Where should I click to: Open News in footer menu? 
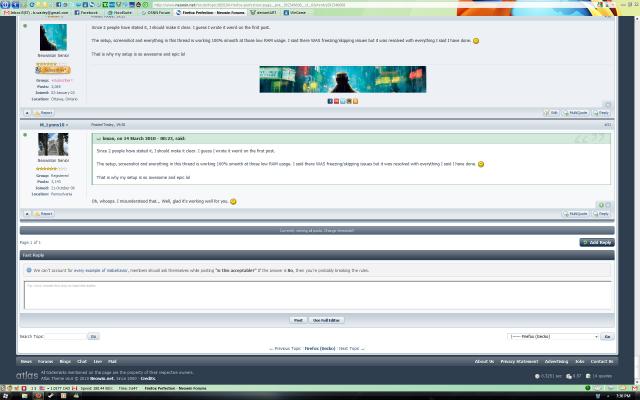point(26,362)
